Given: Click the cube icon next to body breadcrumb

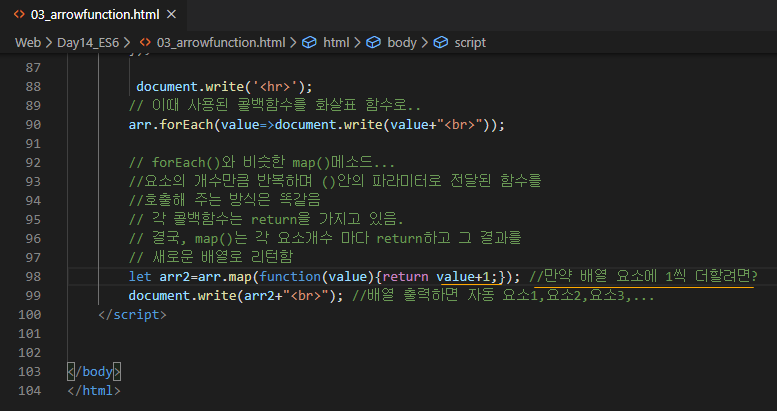Looking at the screenshot, I should tap(373, 43).
